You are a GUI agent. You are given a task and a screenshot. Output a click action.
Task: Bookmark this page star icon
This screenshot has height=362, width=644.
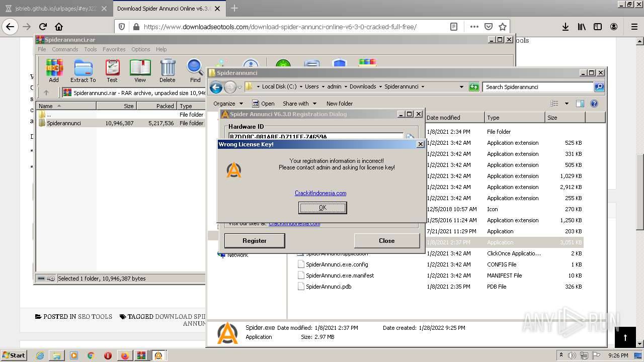click(x=502, y=27)
